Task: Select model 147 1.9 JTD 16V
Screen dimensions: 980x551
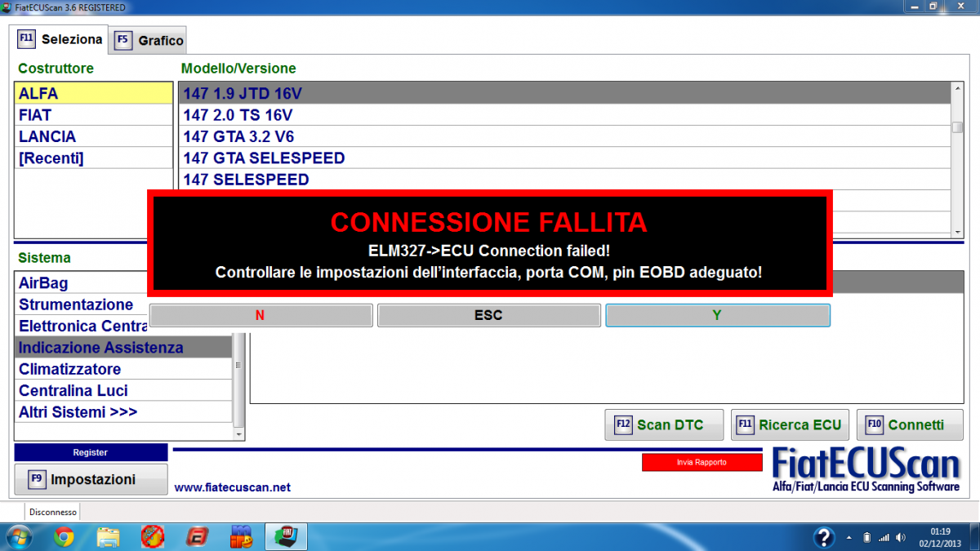Action: [x=565, y=93]
